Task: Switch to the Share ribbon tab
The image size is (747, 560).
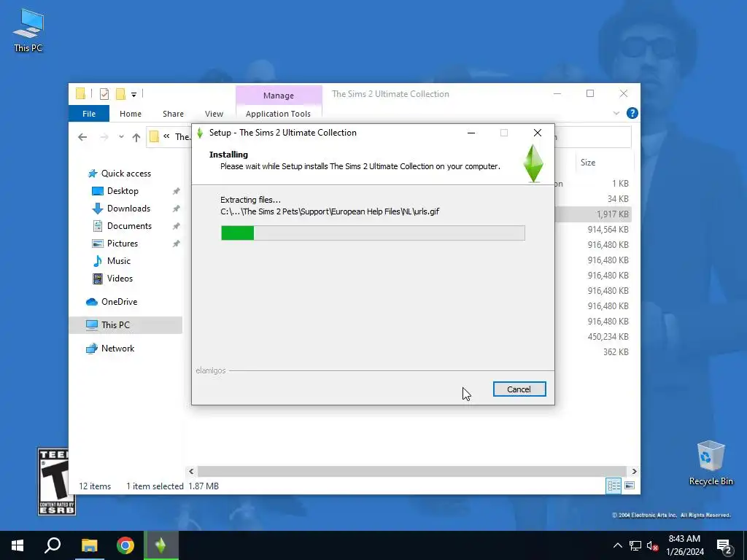Action: [x=173, y=114]
